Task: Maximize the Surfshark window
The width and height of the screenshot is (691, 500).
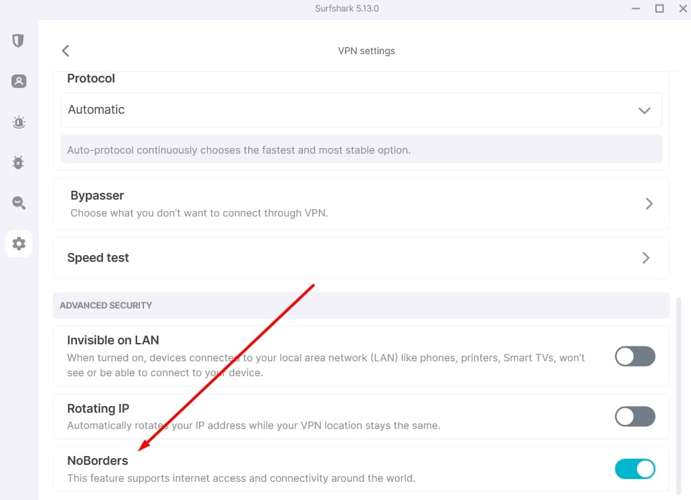Action: (x=659, y=9)
